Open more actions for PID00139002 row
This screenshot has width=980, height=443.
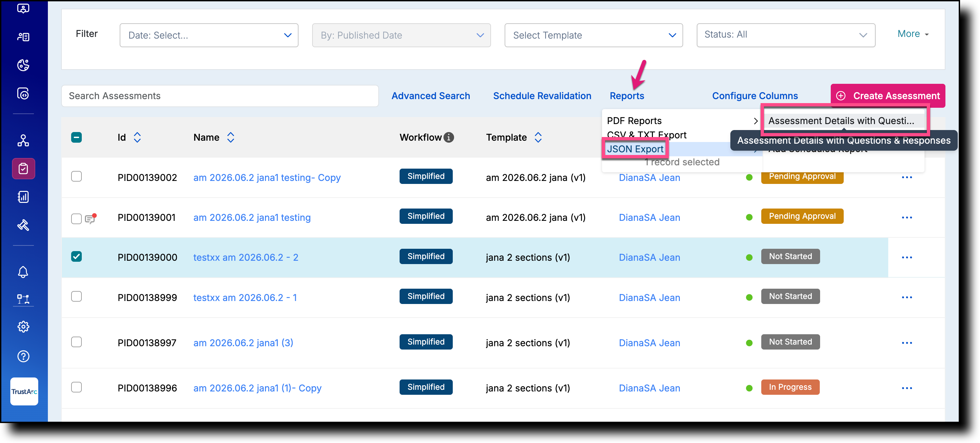pyautogui.click(x=907, y=177)
